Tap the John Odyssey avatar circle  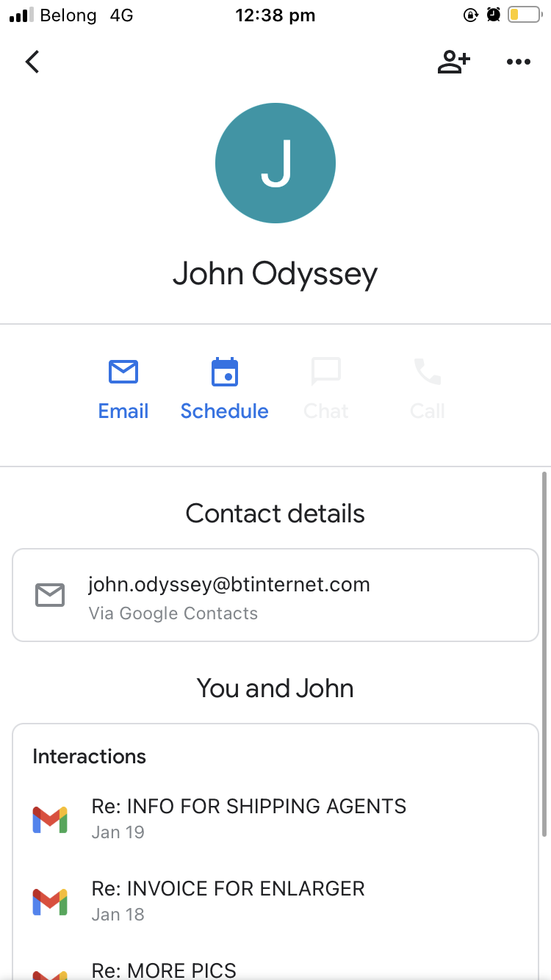click(x=275, y=163)
